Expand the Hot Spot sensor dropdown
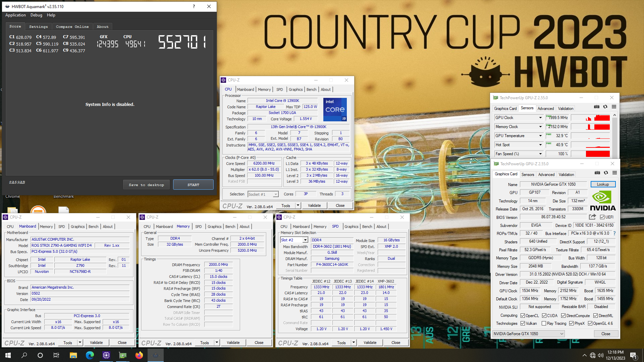This screenshot has width=644, height=362. point(540,145)
